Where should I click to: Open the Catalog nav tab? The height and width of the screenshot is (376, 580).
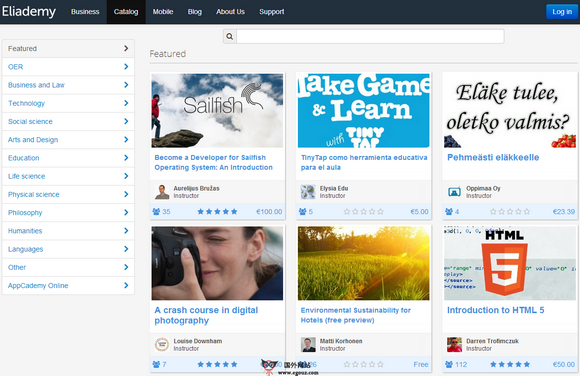click(x=126, y=12)
